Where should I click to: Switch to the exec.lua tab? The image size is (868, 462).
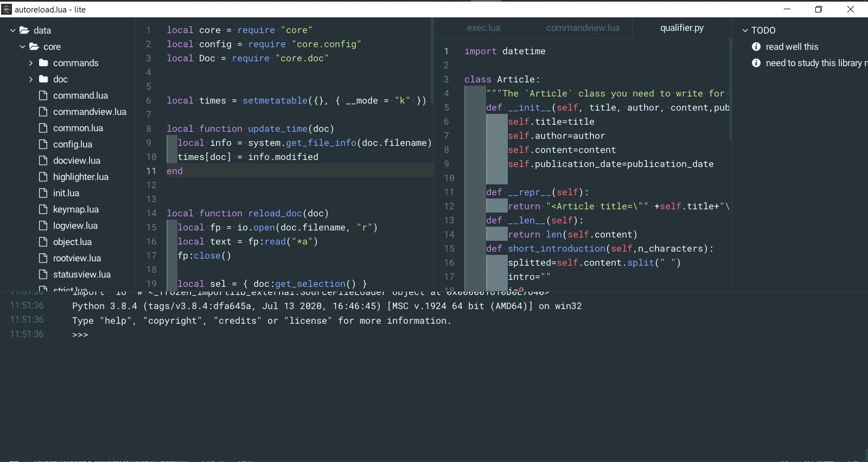[483, 28]
